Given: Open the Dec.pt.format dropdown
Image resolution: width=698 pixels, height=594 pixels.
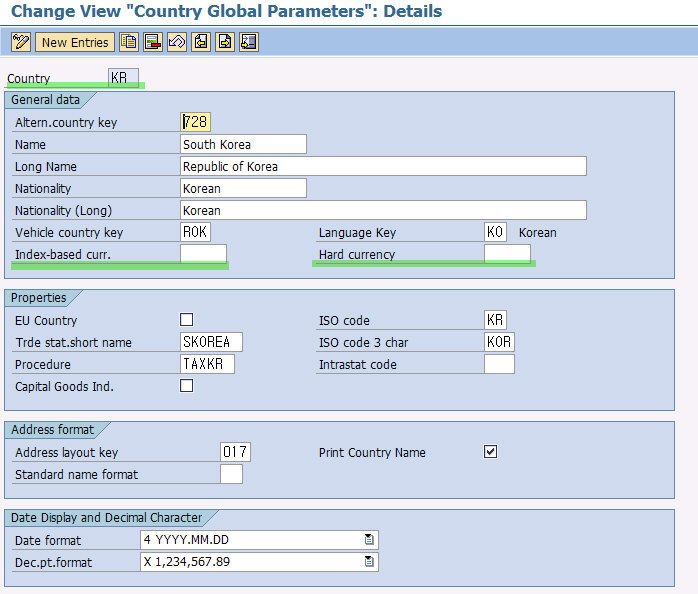Looking at the screenshot, I should (369, 561).
